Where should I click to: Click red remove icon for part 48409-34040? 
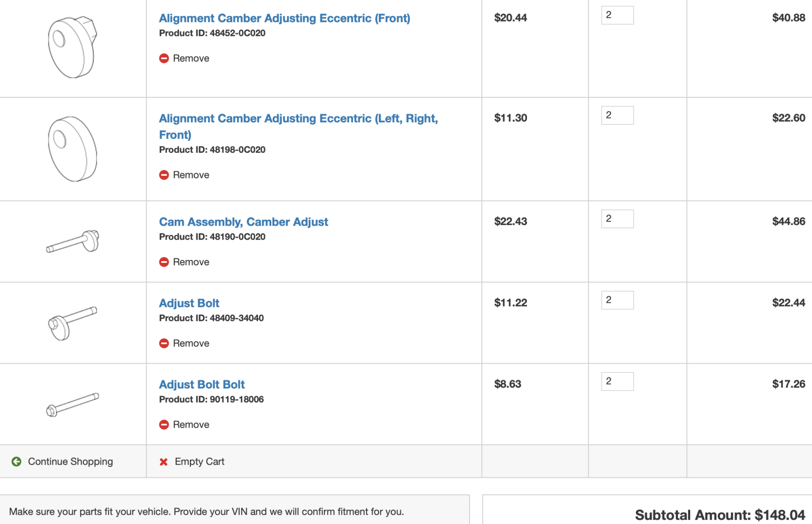click(164, 343)
